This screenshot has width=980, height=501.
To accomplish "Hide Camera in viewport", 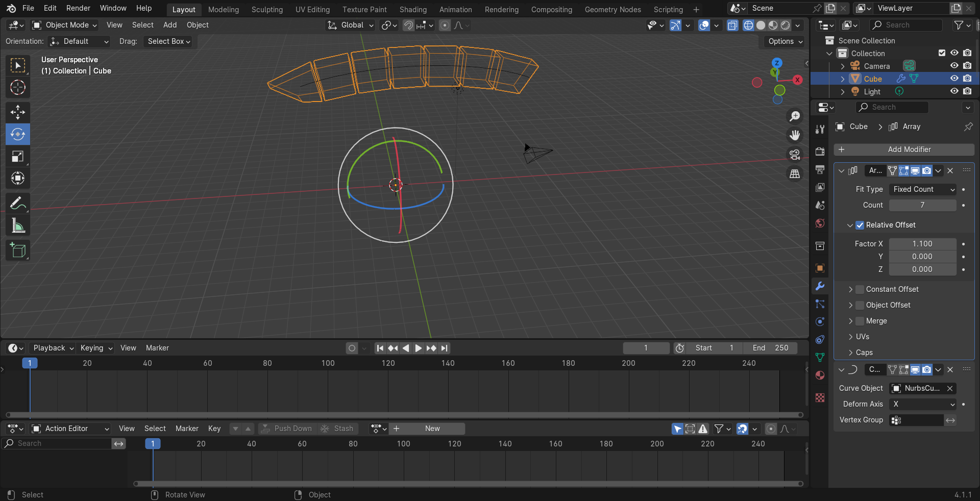I will (954, 66).
